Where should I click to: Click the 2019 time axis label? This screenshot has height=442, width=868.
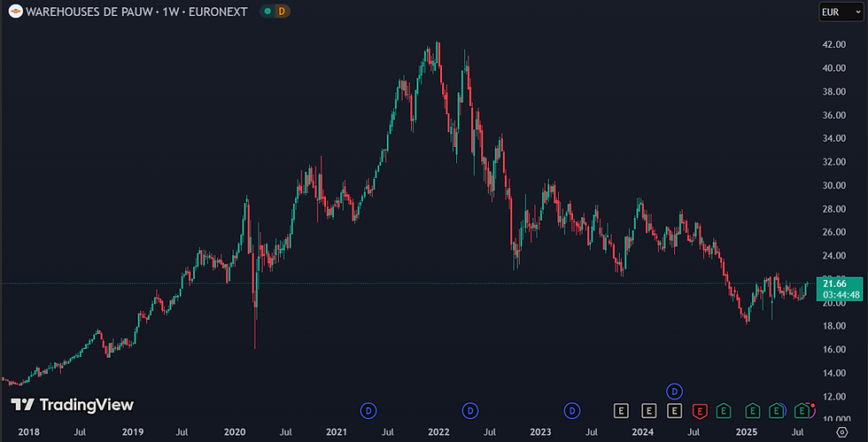(x=133, y=432)
